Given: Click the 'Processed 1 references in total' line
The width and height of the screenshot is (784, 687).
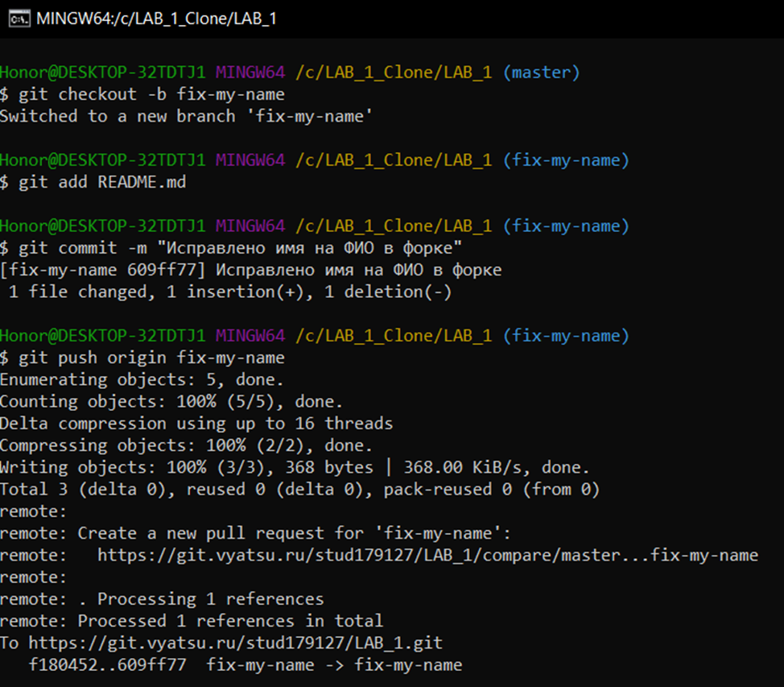Looking at the screenshot, I should point(192,621).
